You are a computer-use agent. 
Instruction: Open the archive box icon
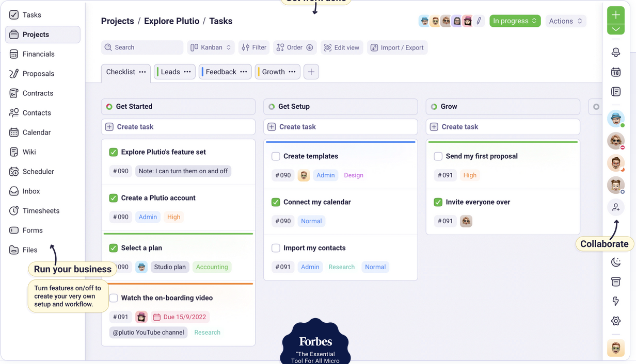(x=616, y=282)
